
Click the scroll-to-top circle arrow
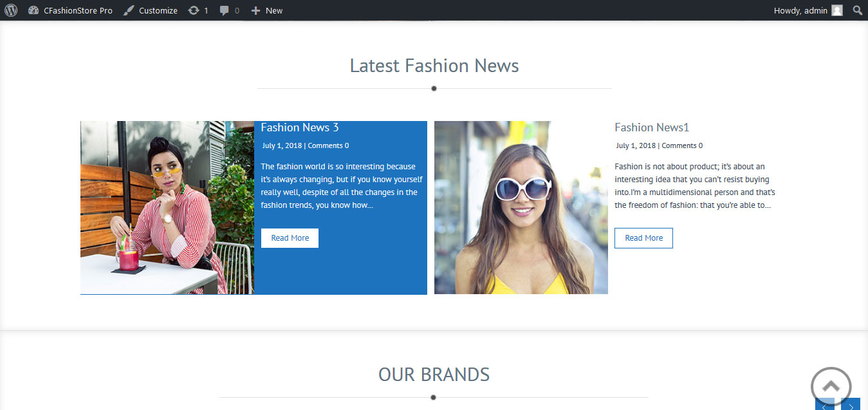831,386
